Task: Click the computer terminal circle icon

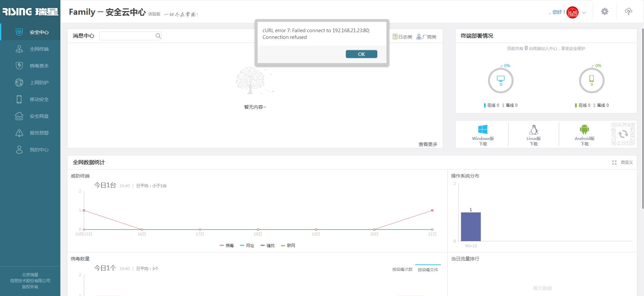Action: click(500, 81)
